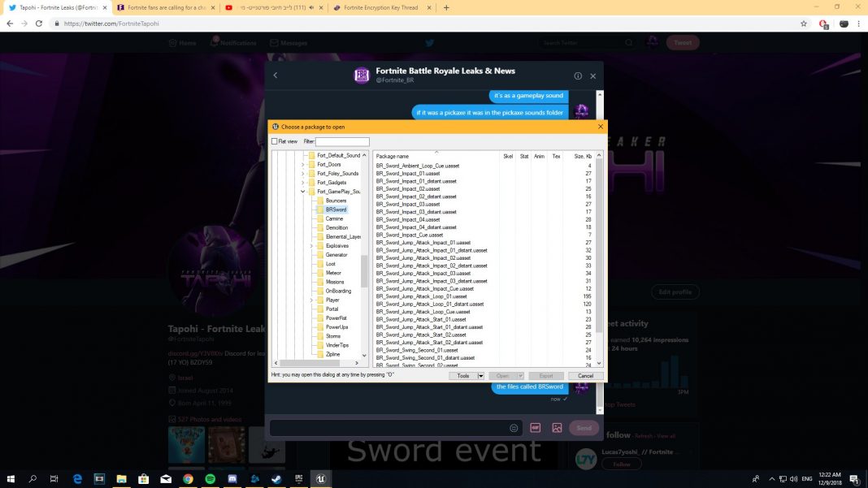
Task: Launch Spotify from the taskbar
Action: point(210,479)
